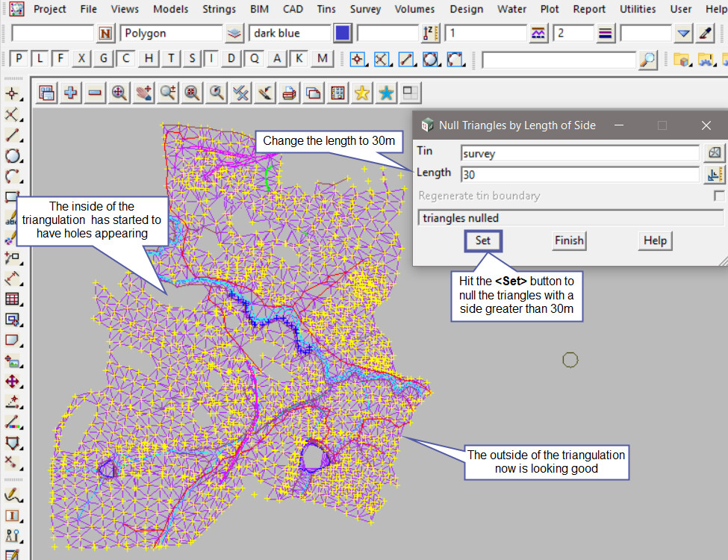Pick the tin using icon beside Tin field

pyautogui.click(x=715, y=153)
